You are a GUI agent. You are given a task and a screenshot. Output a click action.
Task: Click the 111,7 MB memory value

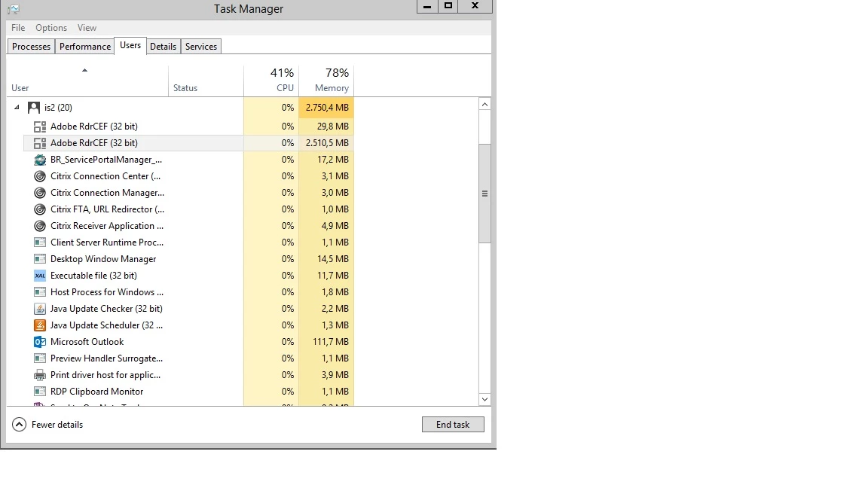click(x=331, y=342)
